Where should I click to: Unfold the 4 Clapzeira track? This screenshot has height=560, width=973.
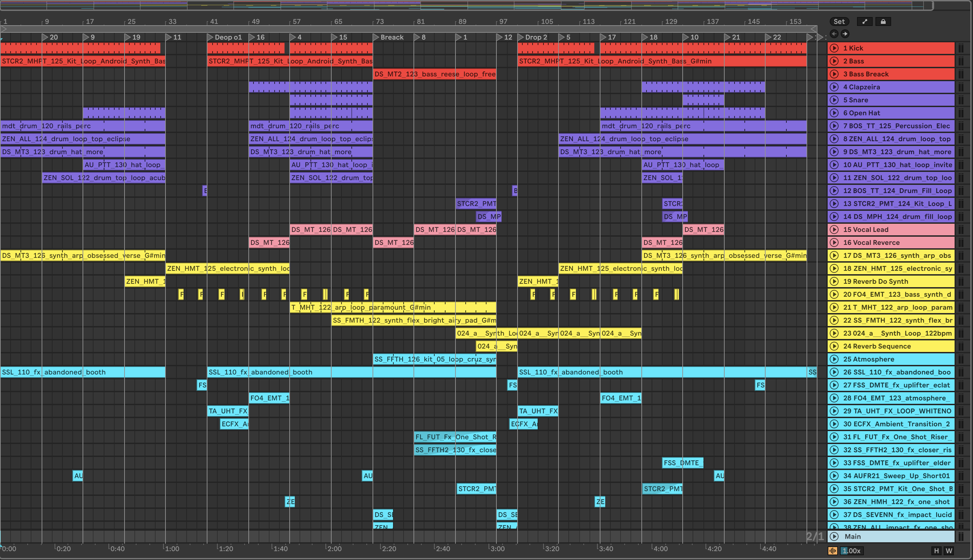(x=834, y=87)
